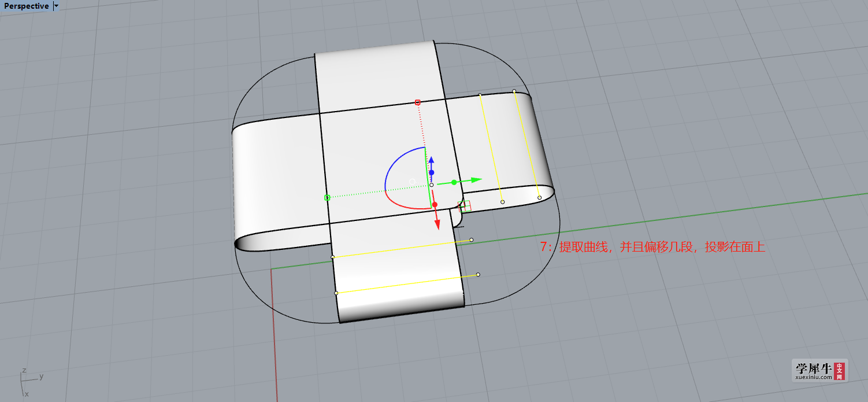
Task: Select the red gumball move arrow
Action: [437, 224]
